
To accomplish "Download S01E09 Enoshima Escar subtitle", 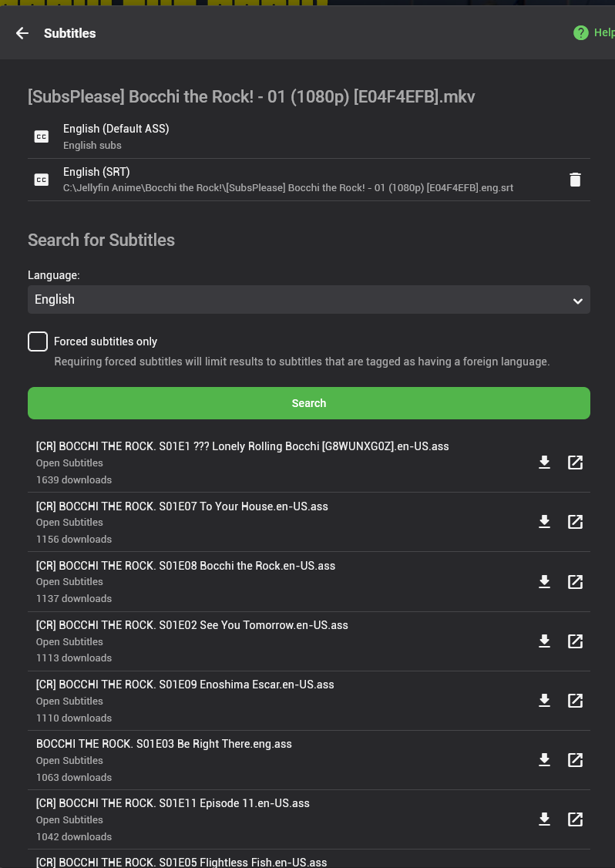I will [544, 700].
